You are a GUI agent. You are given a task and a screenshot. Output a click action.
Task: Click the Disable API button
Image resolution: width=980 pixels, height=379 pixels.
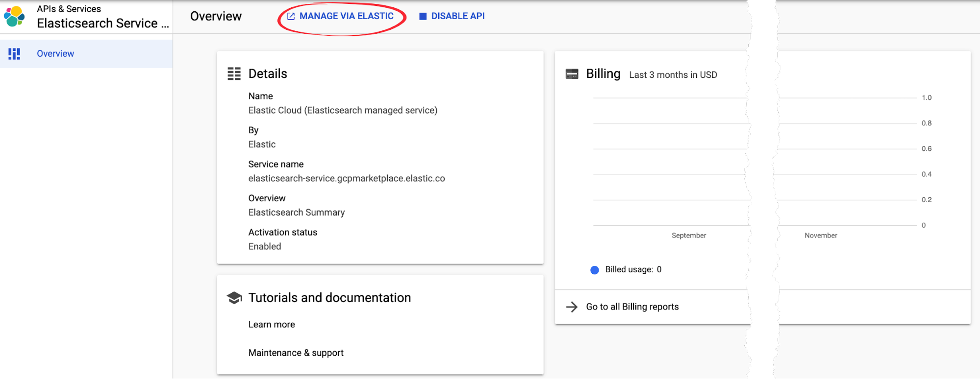coord(452,16)
